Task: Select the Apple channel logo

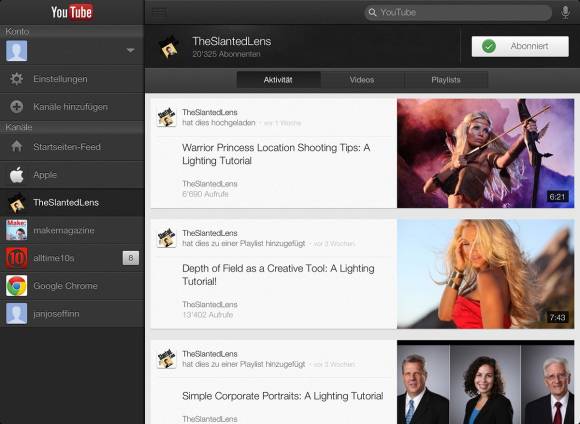Action: (16, 175)
